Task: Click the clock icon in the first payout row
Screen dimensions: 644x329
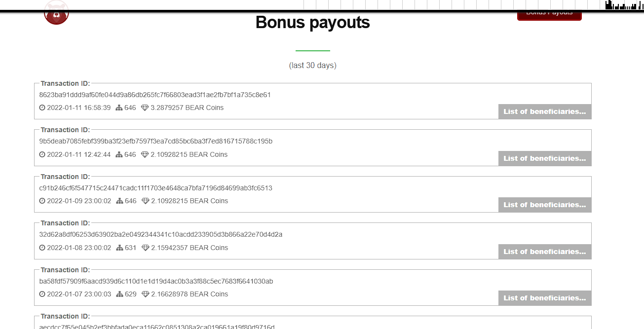Action: coord(42,107)
